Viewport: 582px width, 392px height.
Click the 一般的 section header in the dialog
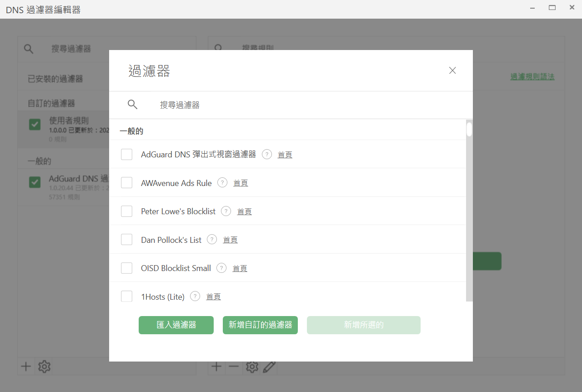click(x=131, y=131)
